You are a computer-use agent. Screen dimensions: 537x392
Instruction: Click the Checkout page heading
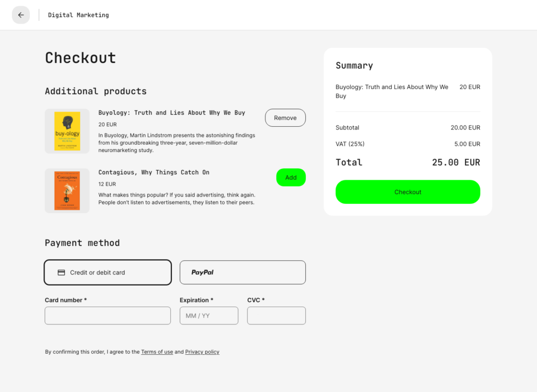80,58
